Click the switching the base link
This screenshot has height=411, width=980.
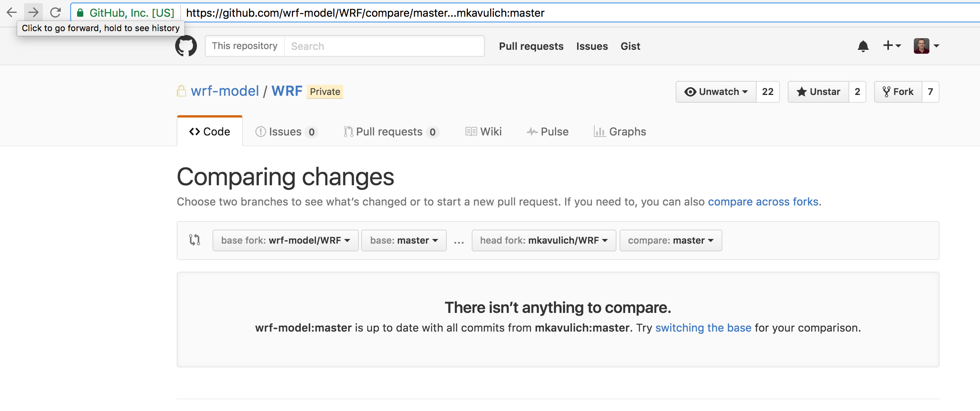click(703, 328)
